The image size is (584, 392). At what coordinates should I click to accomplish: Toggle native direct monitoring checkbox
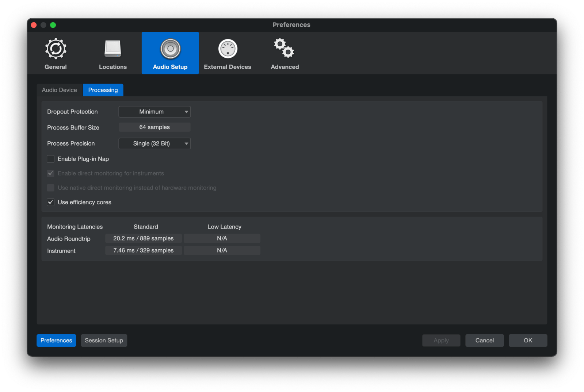click(51, 188)
